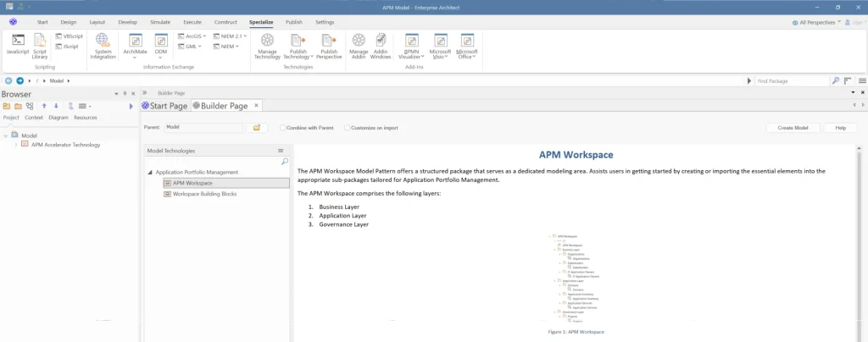Click the Model Technologies hamburger menu
Image resolution: width=868 pixels, height=342 pixels.
coord(281,151)
